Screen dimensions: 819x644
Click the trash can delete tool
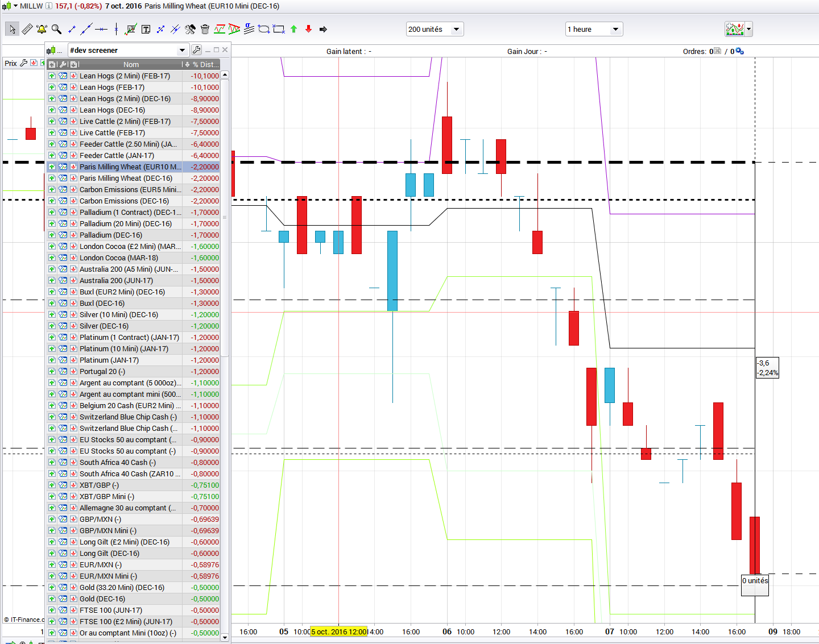point(205,29)
